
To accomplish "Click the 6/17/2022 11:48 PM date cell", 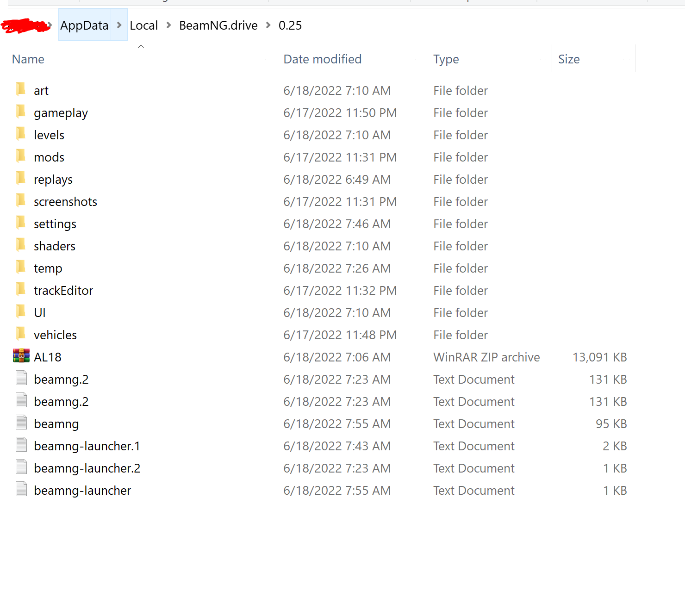I will pyautogui.click(x=340, y=335).
